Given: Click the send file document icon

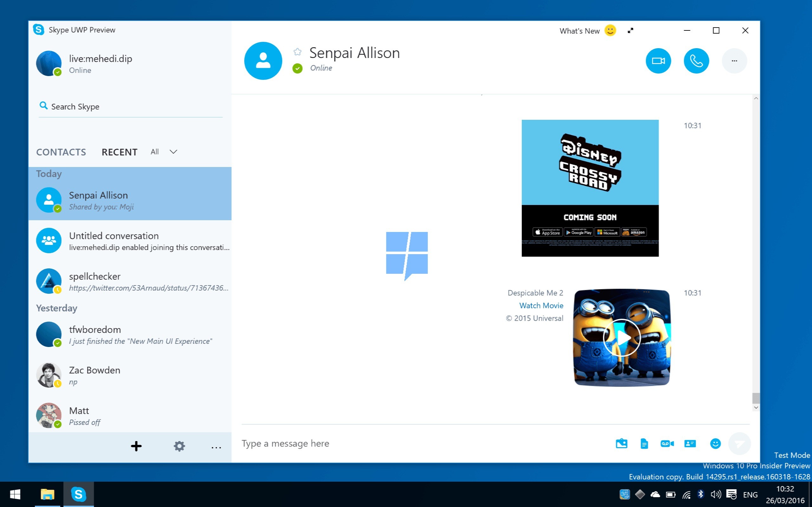Looking at the screenshot, I should 644,444.
